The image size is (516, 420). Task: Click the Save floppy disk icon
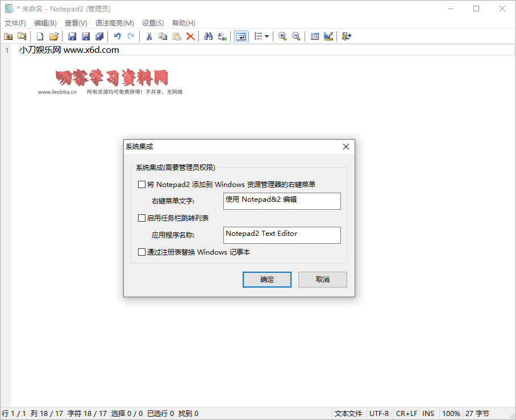72,36
